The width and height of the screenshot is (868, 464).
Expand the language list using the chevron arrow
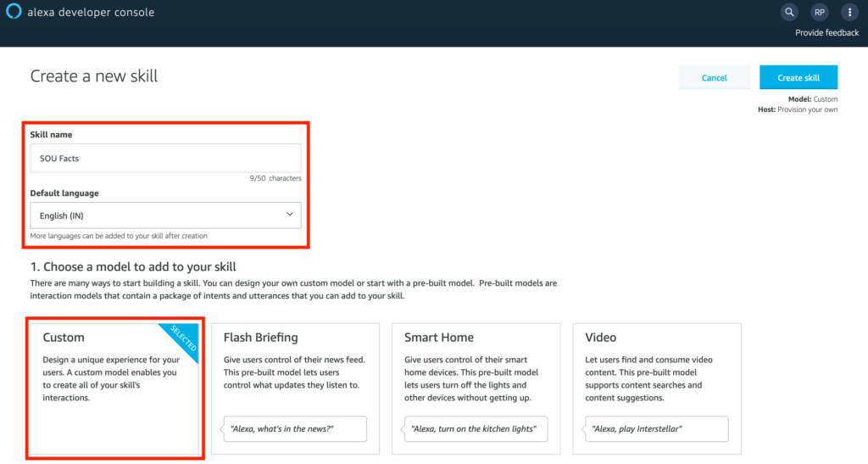[289, 215]
